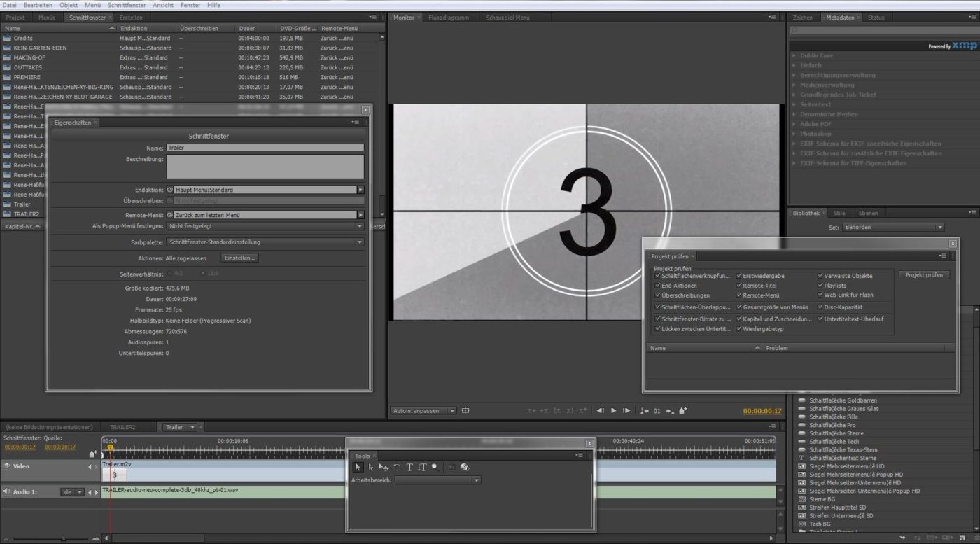Toggle the Audio 1 speaker icon
The width and height of the screenshot is (980, 544).
pyautogui.click(x=6, y=491)
